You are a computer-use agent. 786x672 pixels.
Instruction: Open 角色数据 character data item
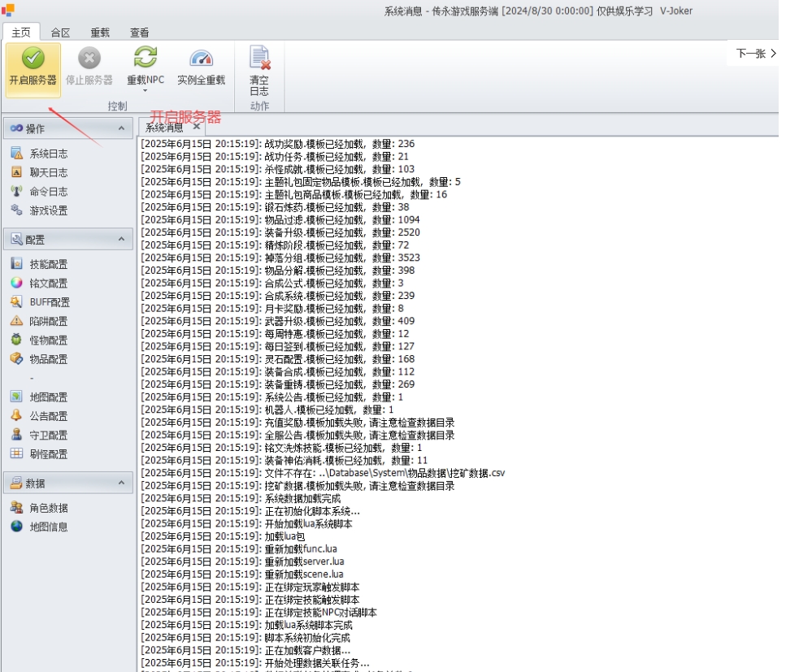pyautogui.click(x=48, y=508)
